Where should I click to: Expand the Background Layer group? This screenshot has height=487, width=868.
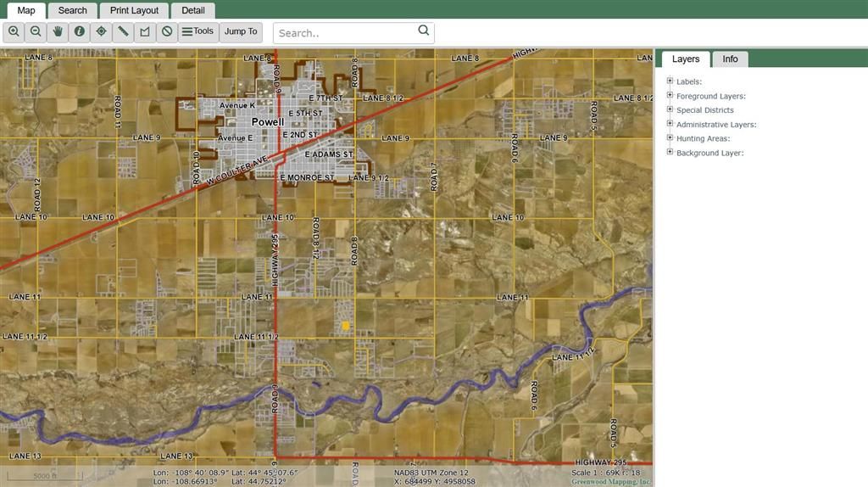670,153
